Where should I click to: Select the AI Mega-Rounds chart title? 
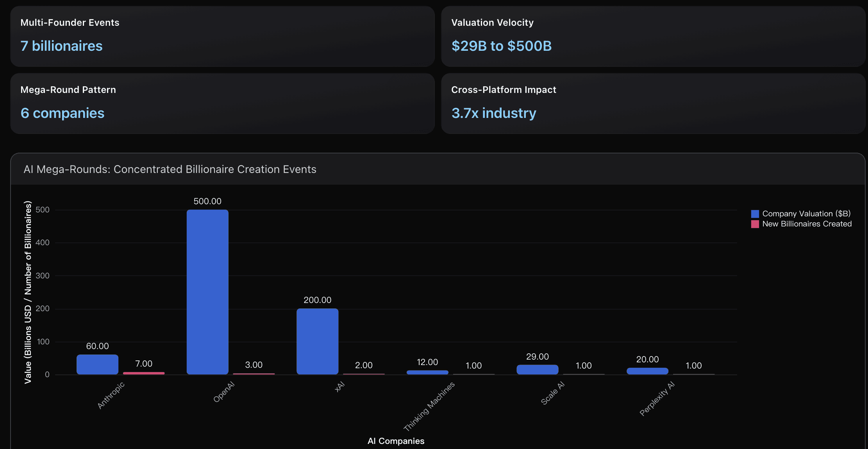point(170,169)
